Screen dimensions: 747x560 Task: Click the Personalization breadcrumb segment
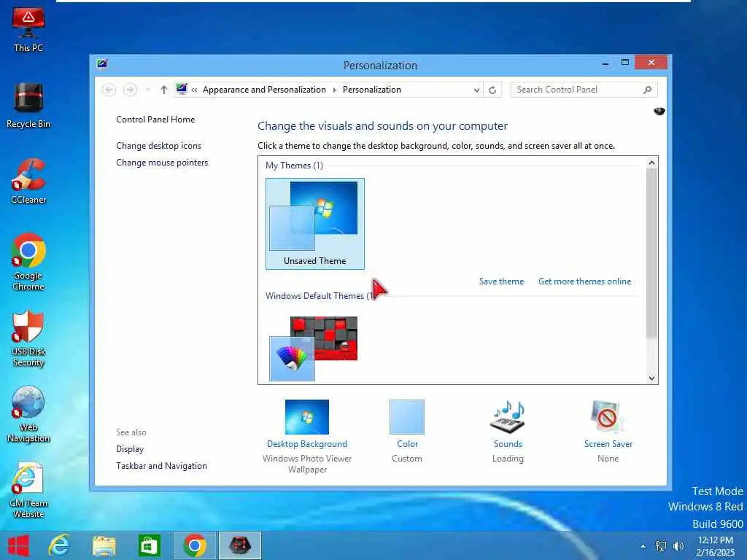click(x=371, y=90)
